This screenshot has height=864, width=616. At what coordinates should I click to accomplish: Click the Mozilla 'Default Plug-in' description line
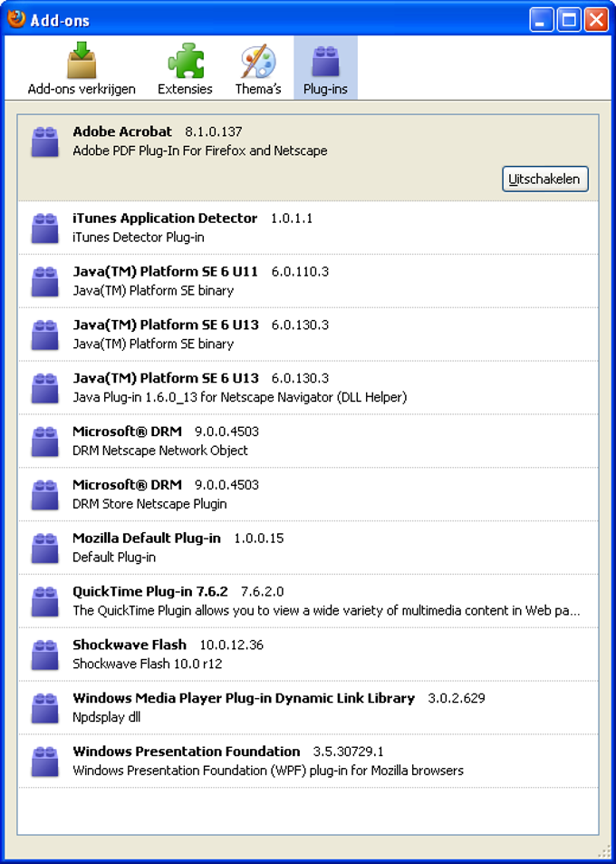pyautogui.click(x=114, y=557)
